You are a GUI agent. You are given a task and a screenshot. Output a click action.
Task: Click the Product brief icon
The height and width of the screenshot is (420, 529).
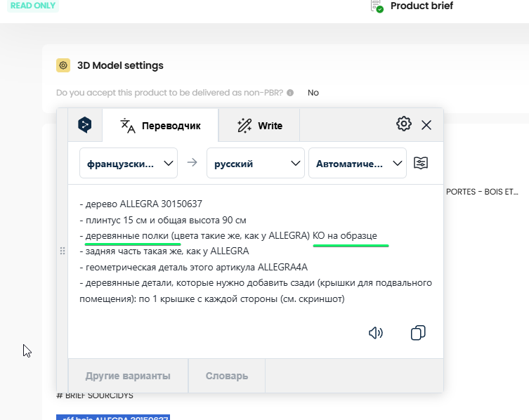coord(377,6)
